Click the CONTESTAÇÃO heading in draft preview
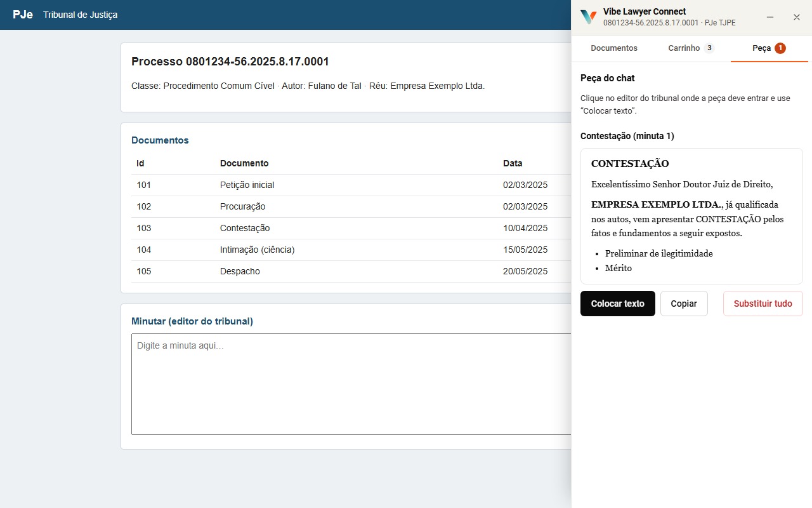The width and height of the screenshot is (812, 508). (x=630, y=164)
